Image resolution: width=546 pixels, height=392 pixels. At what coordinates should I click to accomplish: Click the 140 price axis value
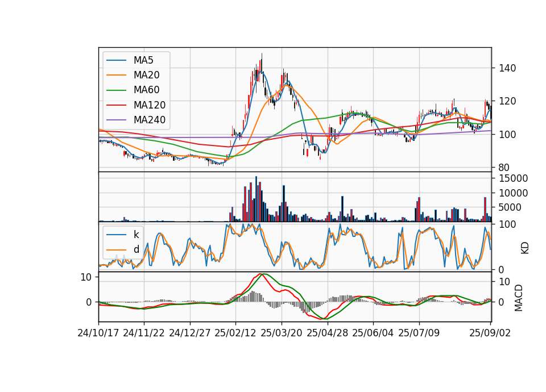(x=507, y=68)
